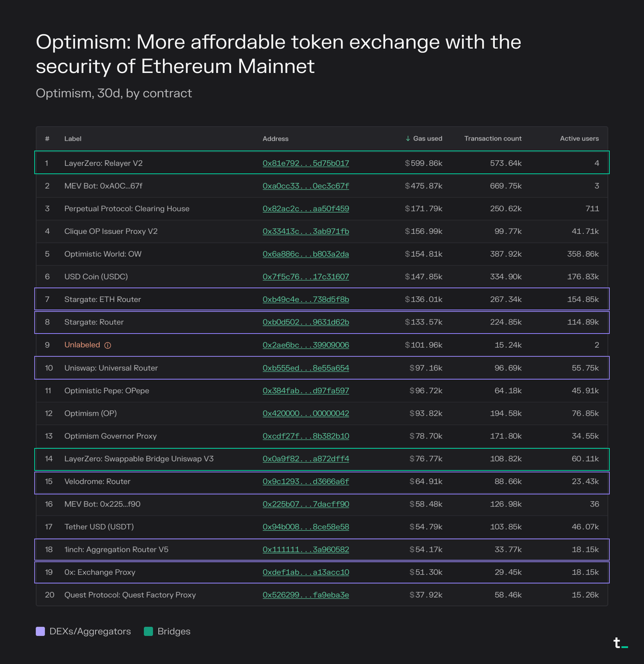
Task: Sort by the Active users column
Action: pyautogui.click(x=579, y=139)
